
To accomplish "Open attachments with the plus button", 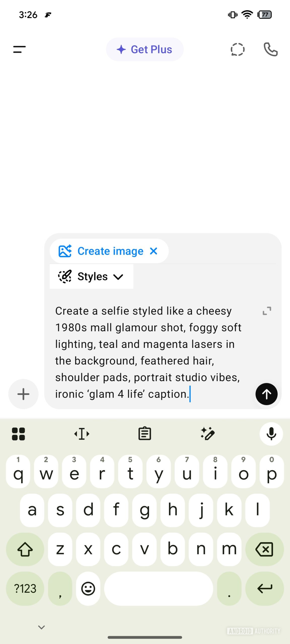I will click(23, 394).
